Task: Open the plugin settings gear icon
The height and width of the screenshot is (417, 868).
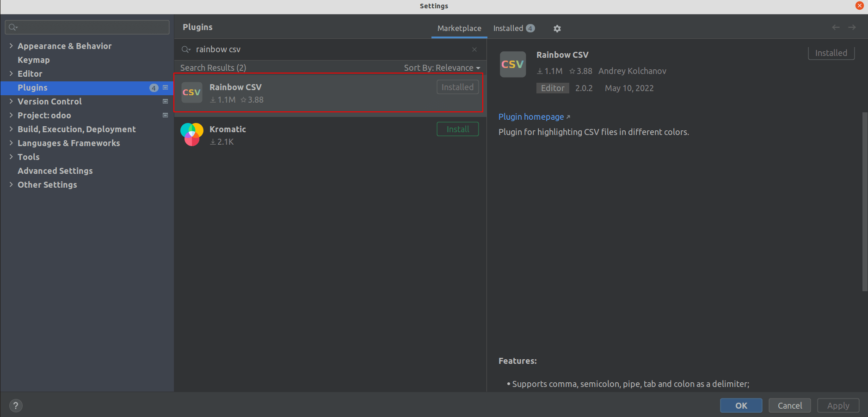Action: 557,29
